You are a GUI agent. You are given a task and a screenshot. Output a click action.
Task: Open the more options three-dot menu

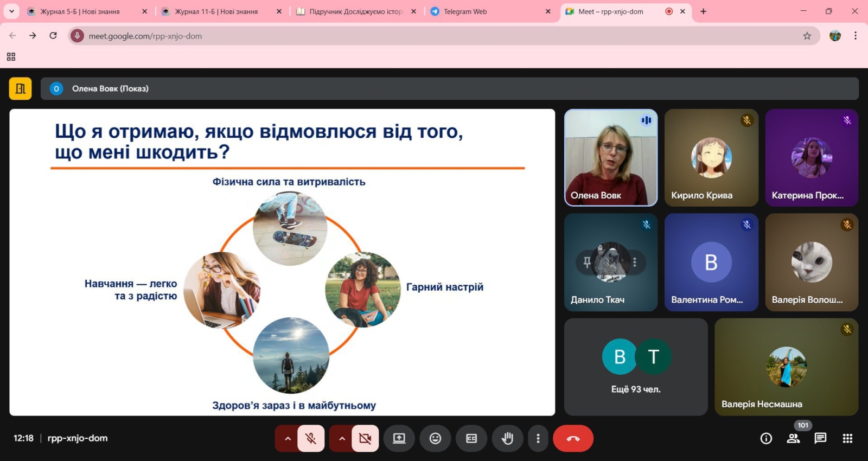point(538,438)
